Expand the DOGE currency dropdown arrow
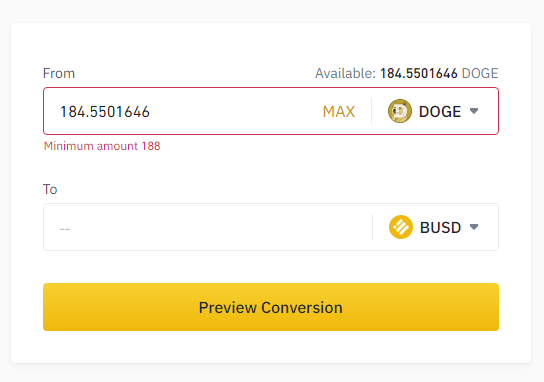This screenshot has width=544, height=382. (x=474, y=111)
